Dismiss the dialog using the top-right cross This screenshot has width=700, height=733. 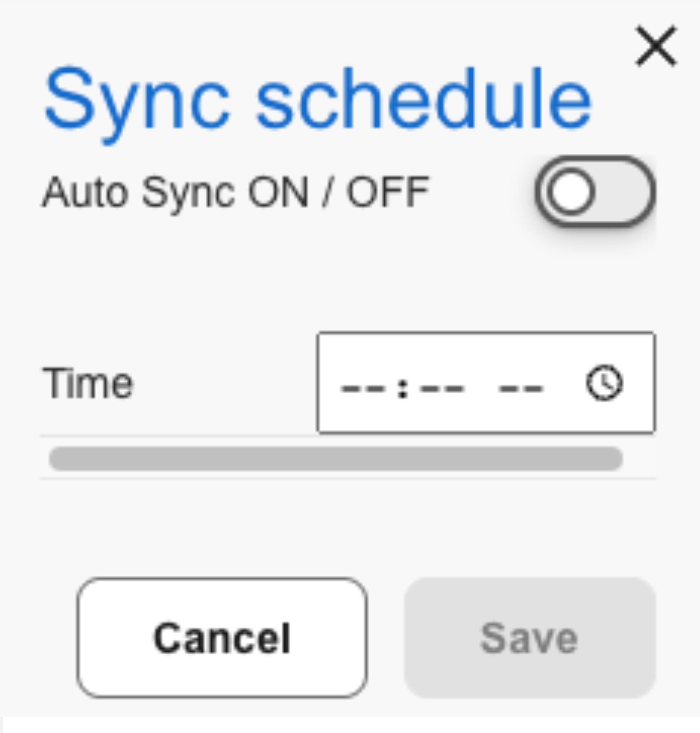(656, 46)
